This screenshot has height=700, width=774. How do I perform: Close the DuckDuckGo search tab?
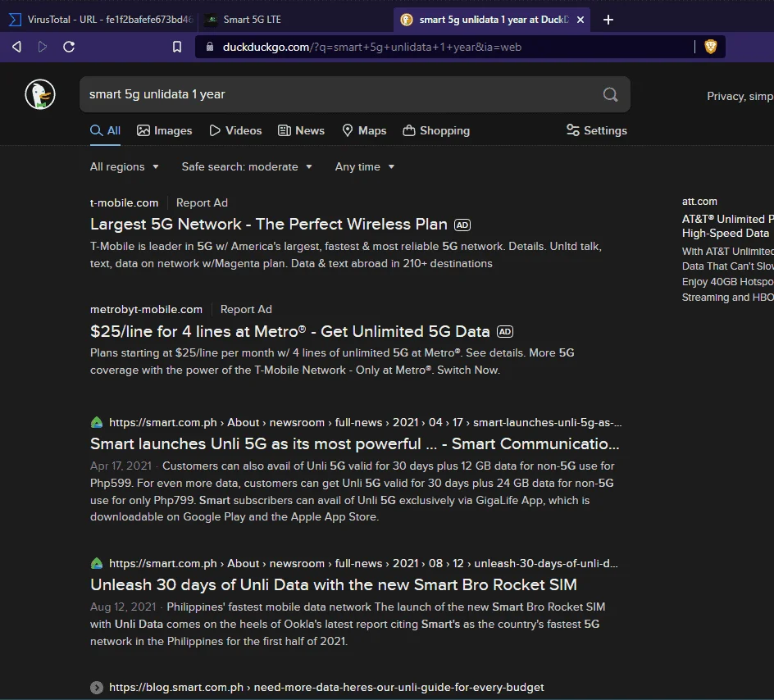click(580, 20)
